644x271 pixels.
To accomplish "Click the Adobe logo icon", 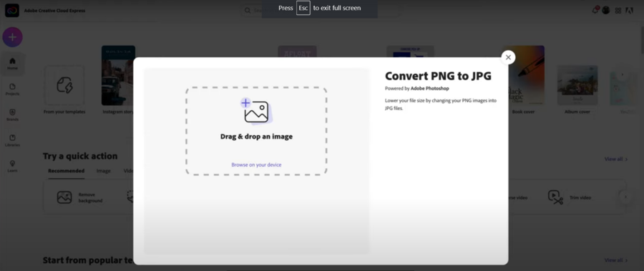I will [629, 11].
